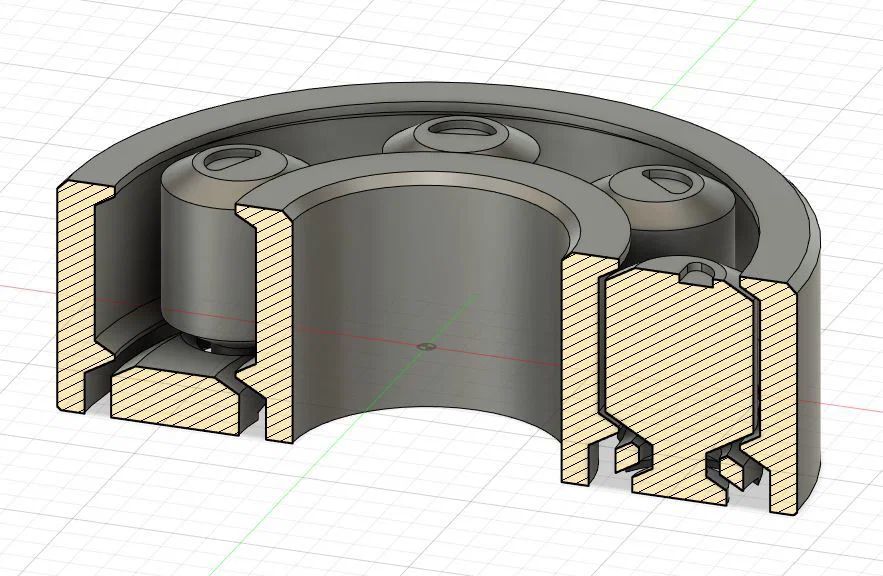Select the hatched cage section at bottom left

[176, 401]
